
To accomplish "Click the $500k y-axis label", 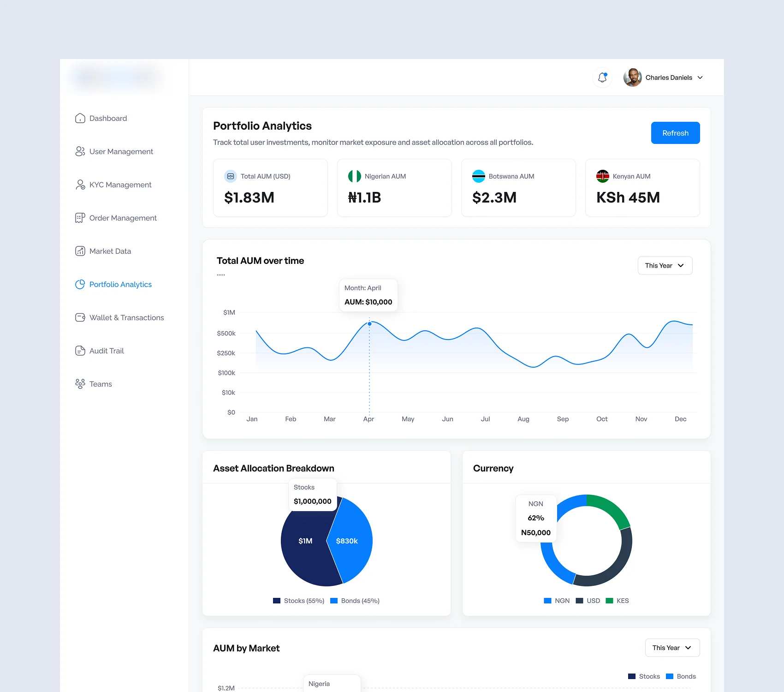I will coord(226,333).
